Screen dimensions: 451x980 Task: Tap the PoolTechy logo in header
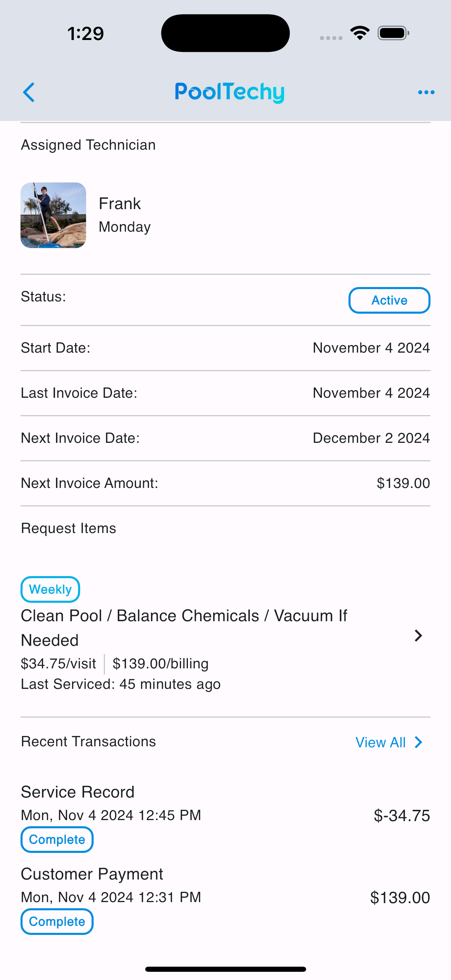[229, 93]
